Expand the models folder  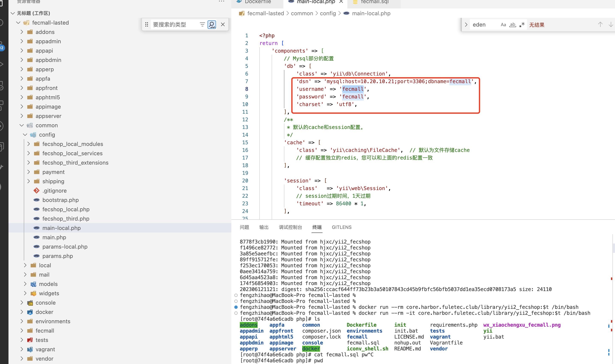(x=25, y=284)
